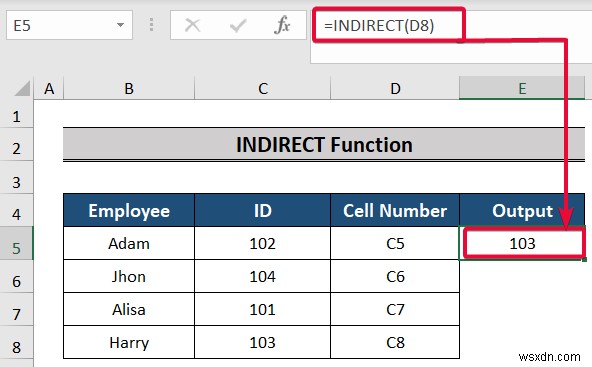Screen dimensions: 592x367
Task: Select column B header
Action: coord(129,89)
